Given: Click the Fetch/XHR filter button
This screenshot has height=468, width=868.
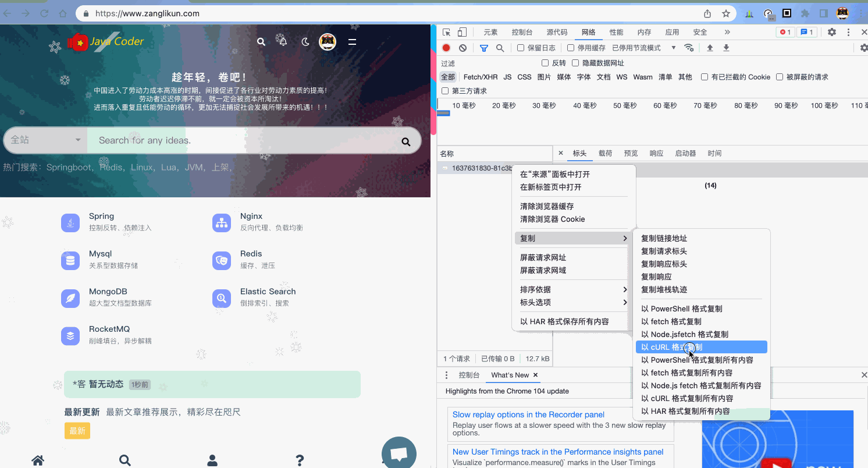Looking at the screenshot, I should coord(480,77).
